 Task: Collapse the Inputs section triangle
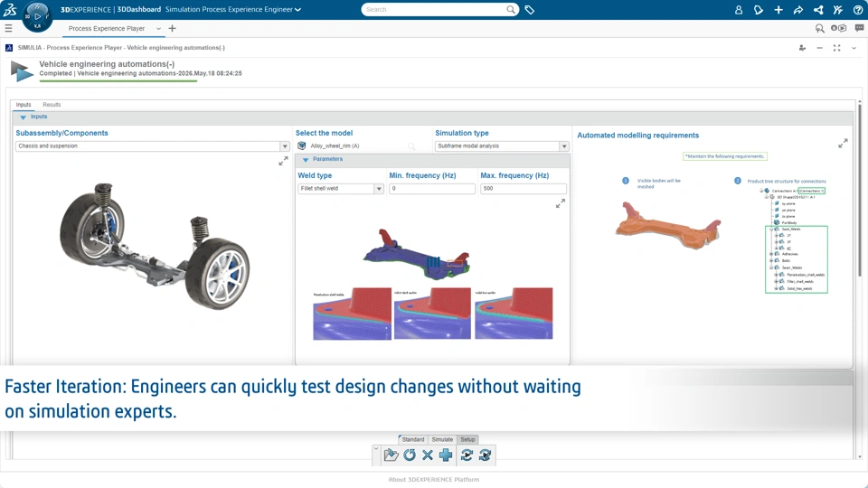click(23, 117)
